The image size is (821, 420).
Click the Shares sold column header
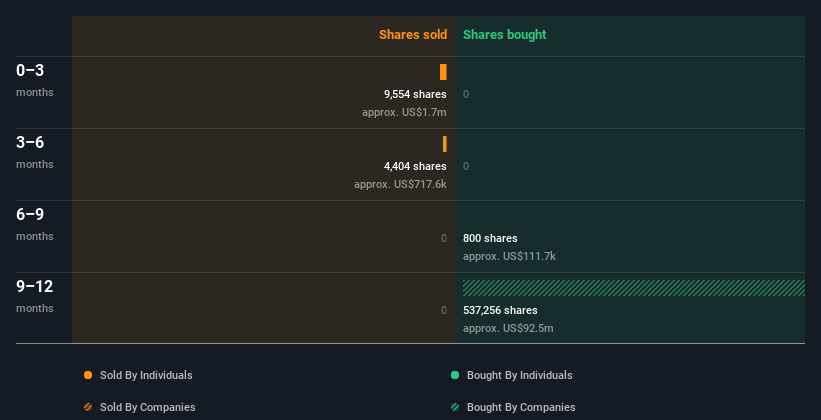point(413,35)
